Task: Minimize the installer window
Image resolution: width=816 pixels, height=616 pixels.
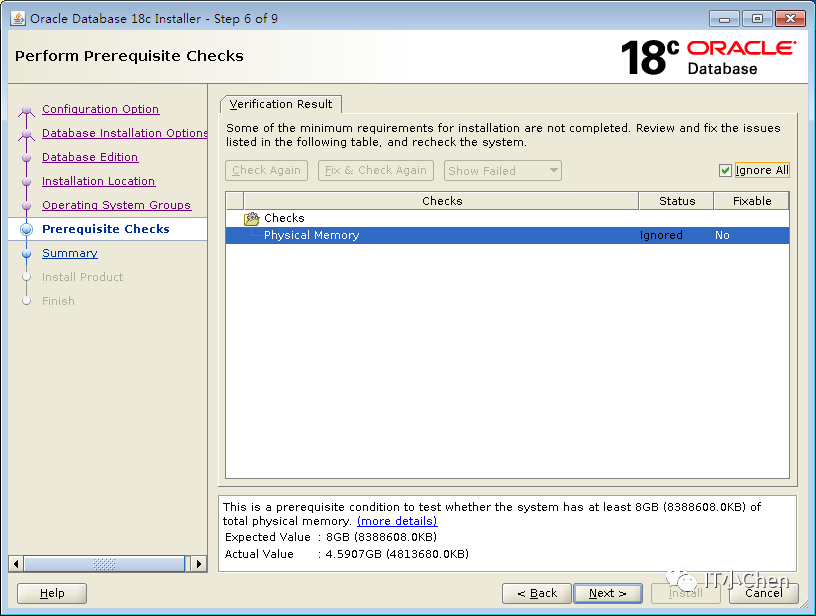Action: 724,19
